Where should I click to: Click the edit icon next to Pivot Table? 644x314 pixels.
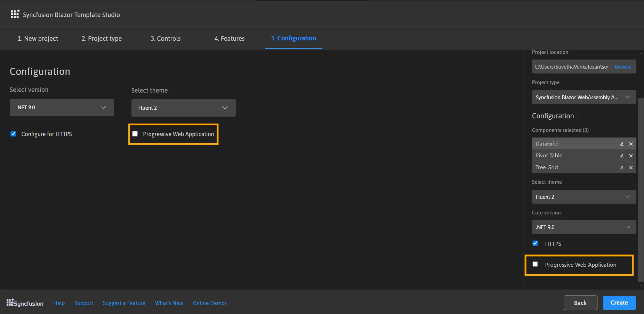tap(622, 156)
